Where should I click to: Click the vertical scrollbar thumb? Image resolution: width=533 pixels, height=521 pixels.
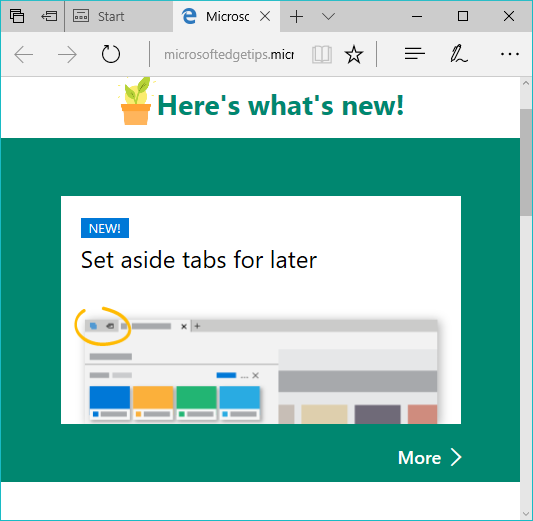(x=526, y=162)
